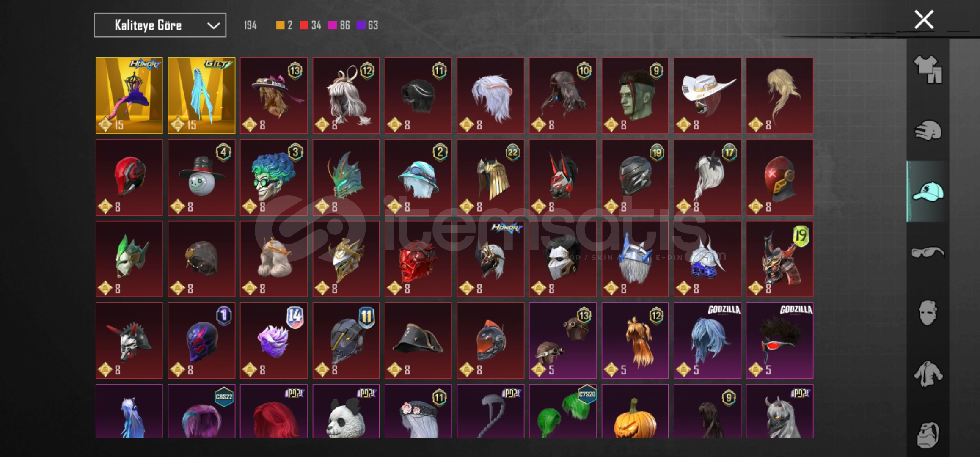Click the pink quality count swatch
980x457 pixels.
tap(332, 25)
